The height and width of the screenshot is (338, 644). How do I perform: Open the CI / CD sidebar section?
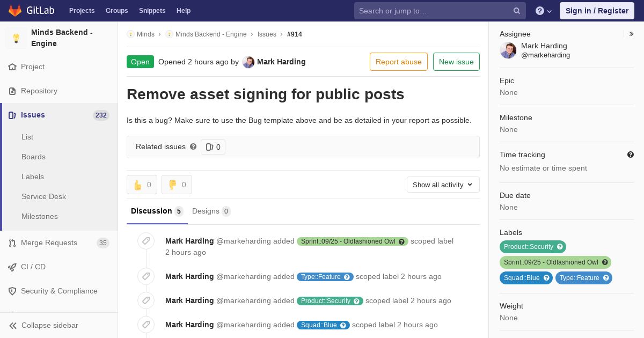pyautogui.click(x=58, y=267)
